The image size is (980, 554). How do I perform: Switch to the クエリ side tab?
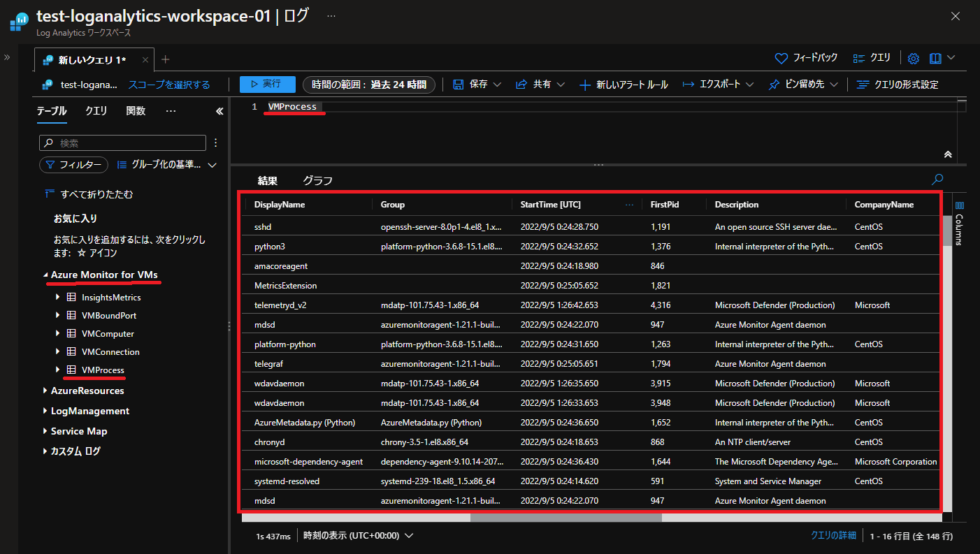[x=96, y=111]
